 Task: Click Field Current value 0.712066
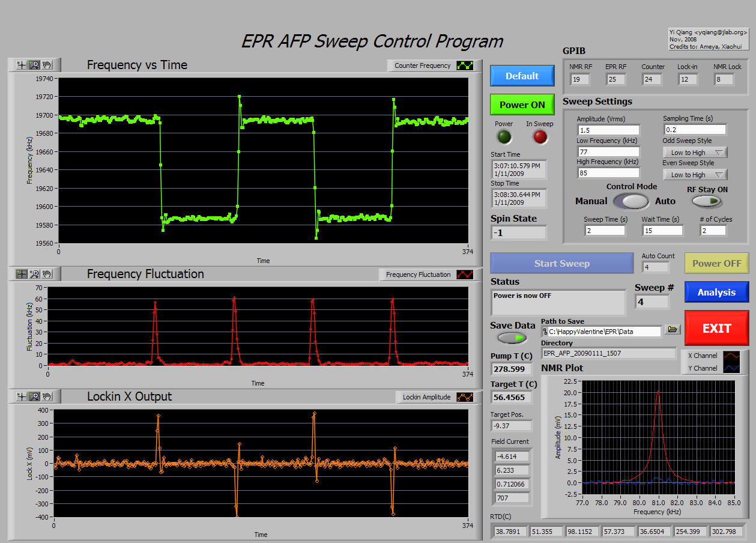512,484
